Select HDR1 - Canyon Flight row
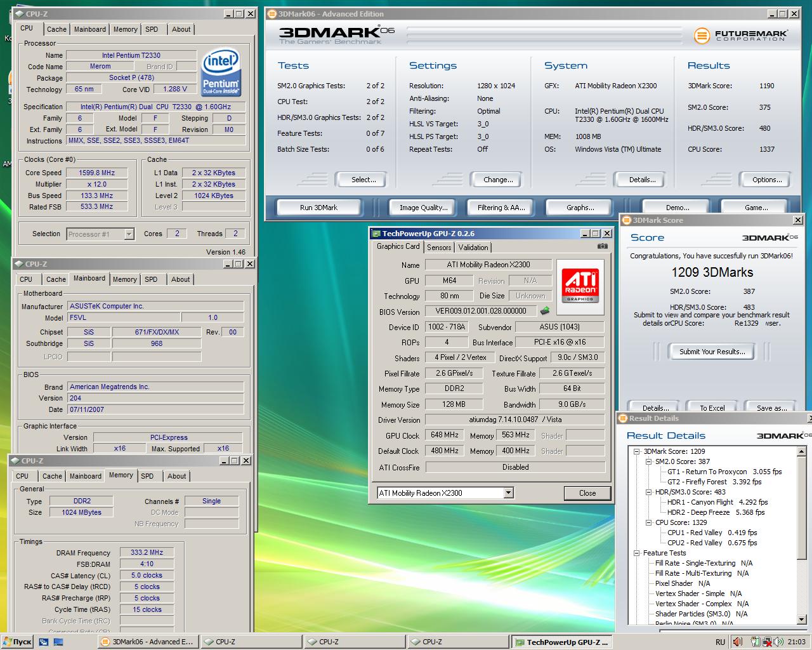Viewport: 812px width, 650px height. point(717,502)
